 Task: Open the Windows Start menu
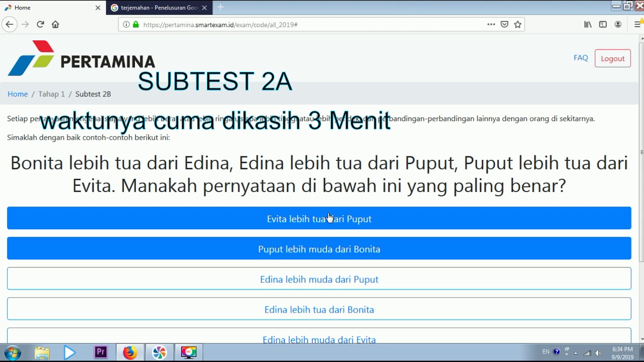point(12,352)
